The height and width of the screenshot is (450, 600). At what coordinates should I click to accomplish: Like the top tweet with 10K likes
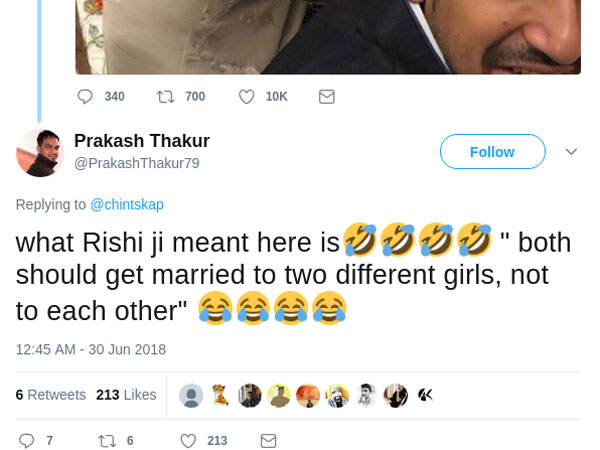[246, 97]
